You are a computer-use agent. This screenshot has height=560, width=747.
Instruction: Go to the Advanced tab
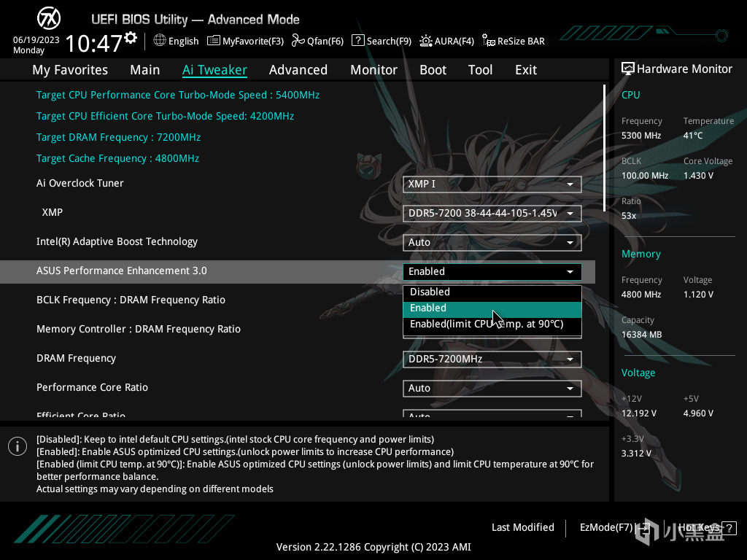tap(298, 70)
